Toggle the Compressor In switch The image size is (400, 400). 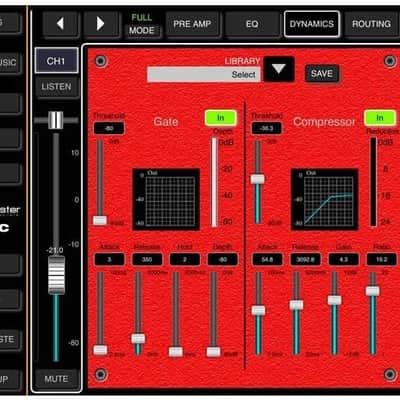pyautogui.click(x=380, y=118)
